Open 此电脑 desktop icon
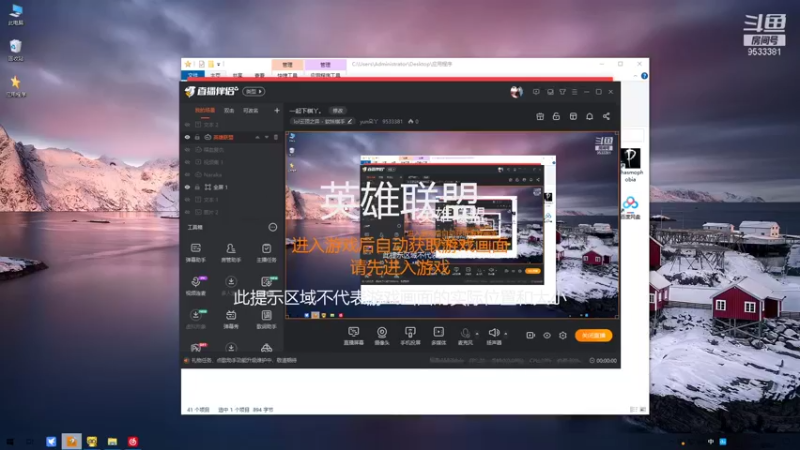800x450 pixels. pyautogui.click(x=16, y=14)
